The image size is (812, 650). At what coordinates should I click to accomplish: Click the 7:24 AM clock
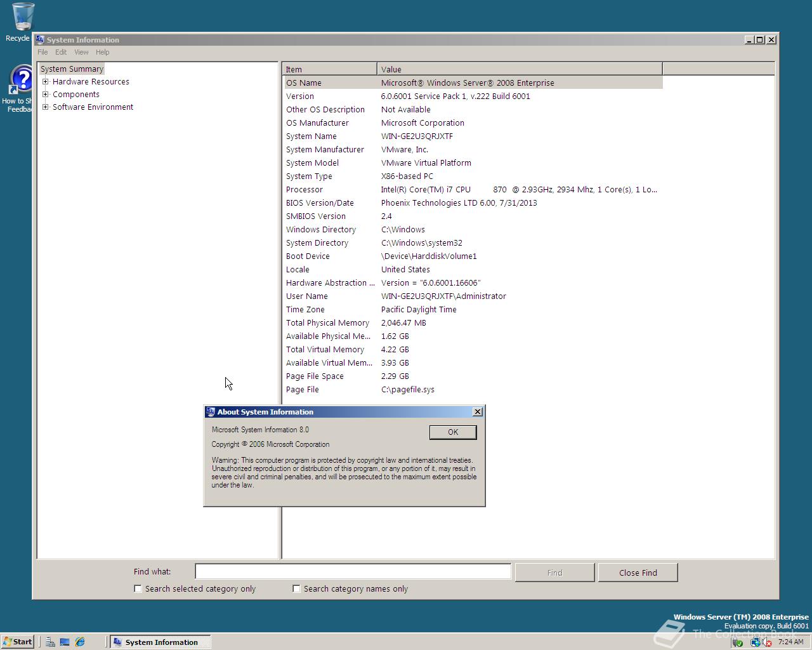click(790, 642)
